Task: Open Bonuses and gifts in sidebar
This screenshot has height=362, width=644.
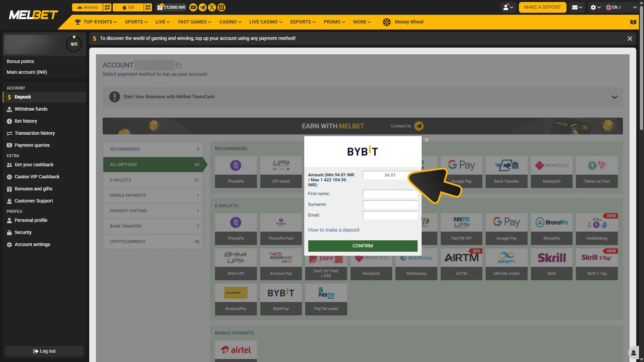Action: coord(44,189)
